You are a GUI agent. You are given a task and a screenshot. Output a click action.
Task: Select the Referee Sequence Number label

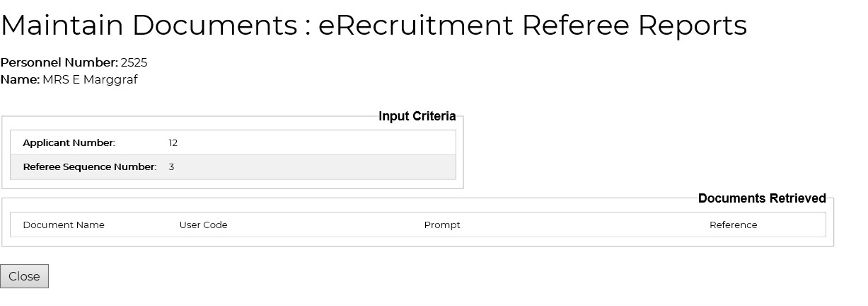tap(89, 167)
